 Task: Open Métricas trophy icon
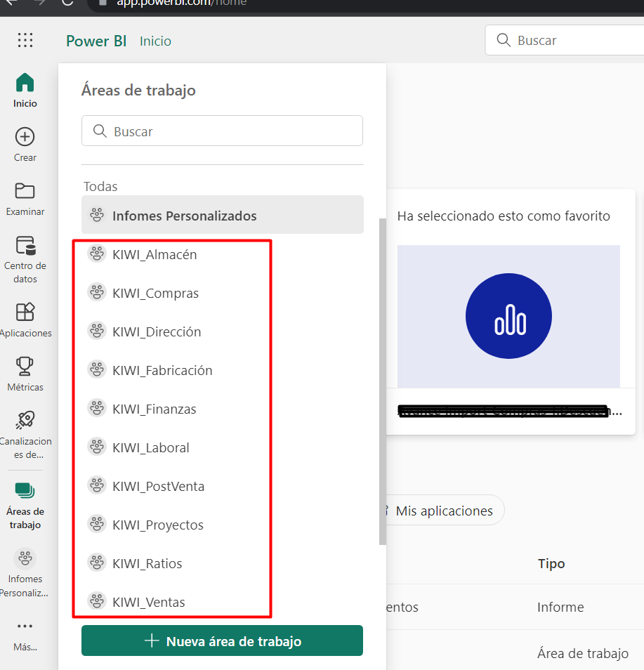25,366
